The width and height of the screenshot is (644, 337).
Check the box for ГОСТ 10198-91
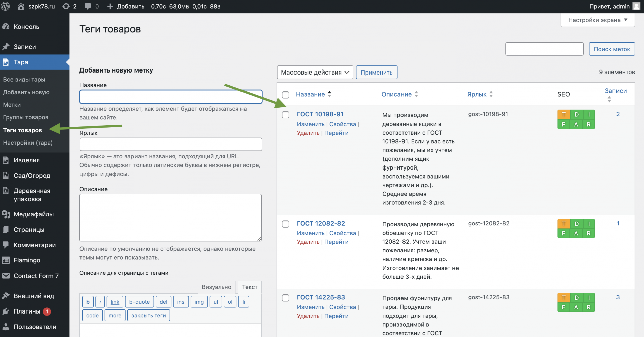coord(286,115)
